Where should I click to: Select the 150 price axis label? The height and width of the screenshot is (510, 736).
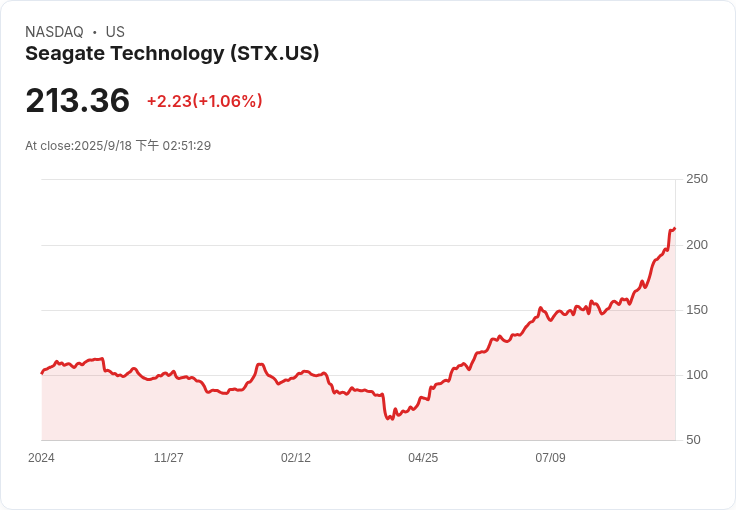[x=697, y=310]
